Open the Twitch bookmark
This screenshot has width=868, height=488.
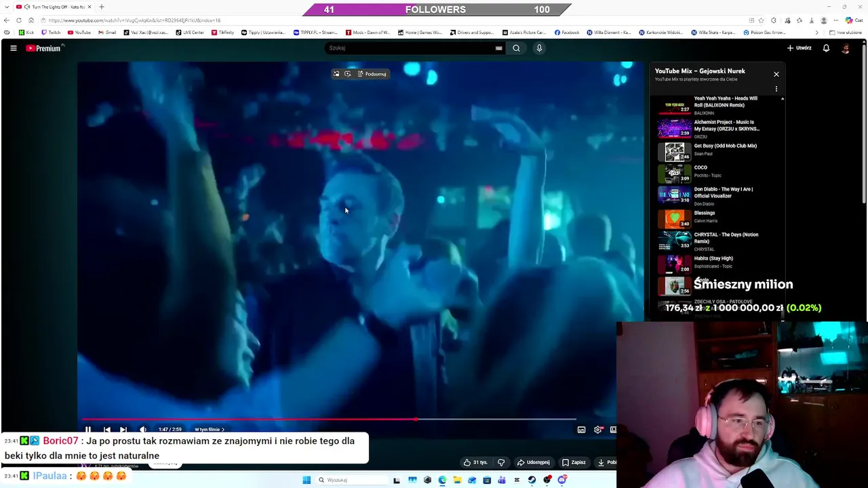click(51, 33)
